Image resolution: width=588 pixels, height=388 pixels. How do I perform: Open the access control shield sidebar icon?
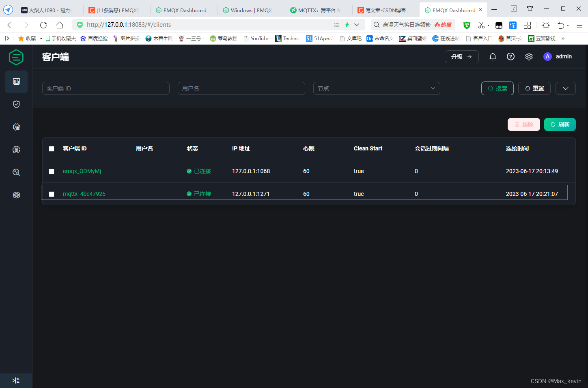click(x=16, y=104)
